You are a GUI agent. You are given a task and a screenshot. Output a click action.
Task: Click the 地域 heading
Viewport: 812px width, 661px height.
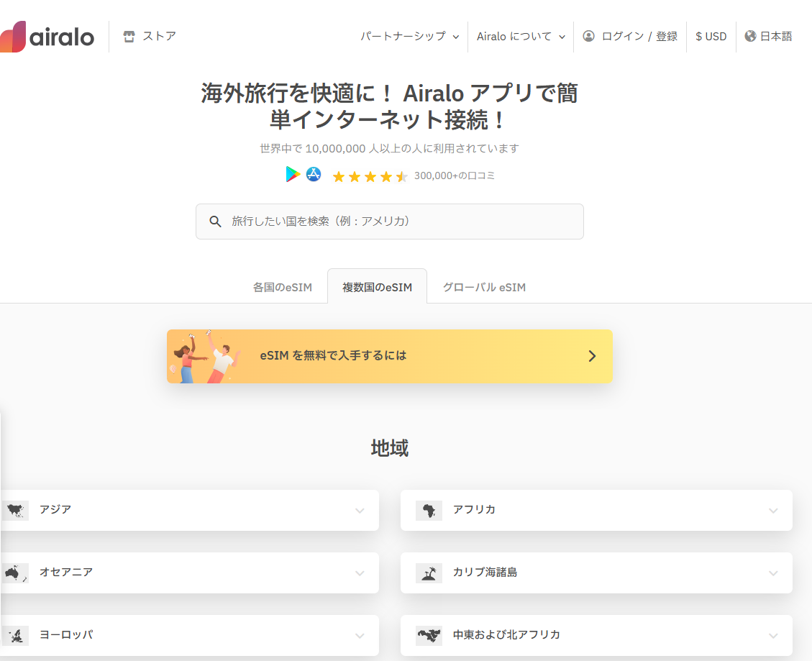389,448
